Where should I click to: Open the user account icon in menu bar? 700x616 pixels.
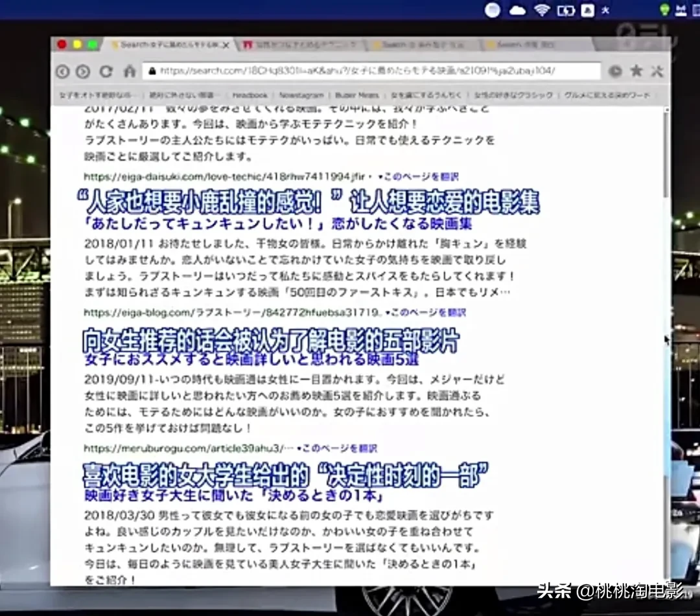coord(587,10)
